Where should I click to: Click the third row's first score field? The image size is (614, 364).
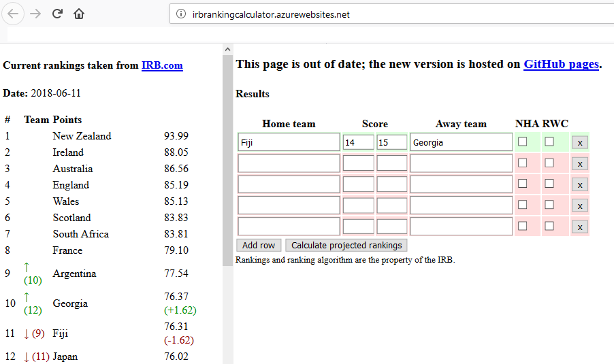coord(358,184)
